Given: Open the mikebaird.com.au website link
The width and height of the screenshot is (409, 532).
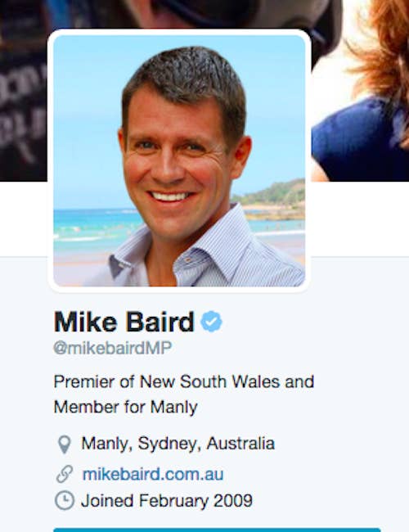Looking at the screenshot, I should coord(153,474).
